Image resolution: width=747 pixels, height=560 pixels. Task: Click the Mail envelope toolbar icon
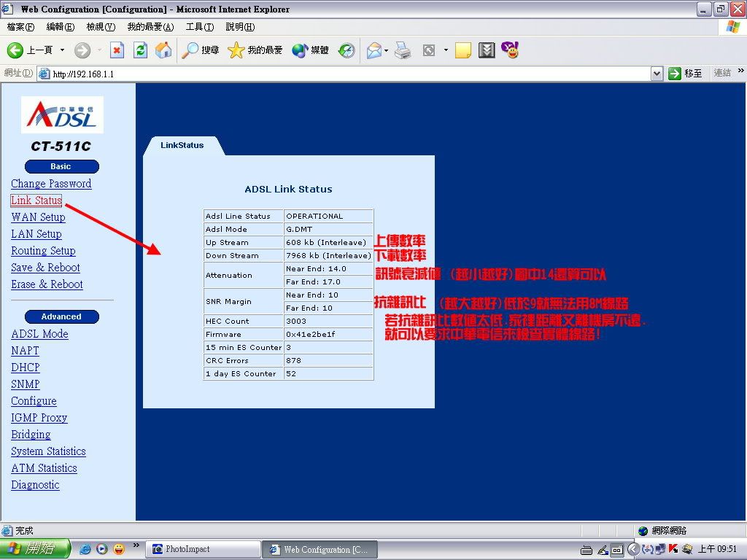[374, 50]
